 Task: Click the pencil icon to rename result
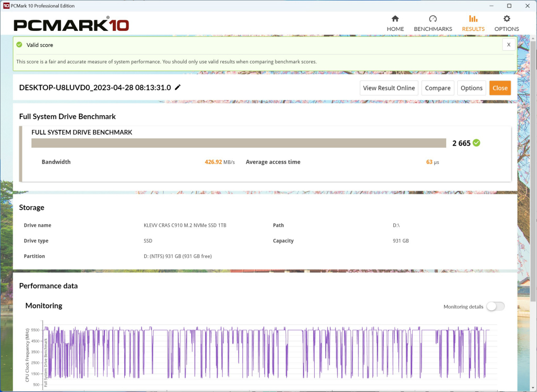coord(177,88)
